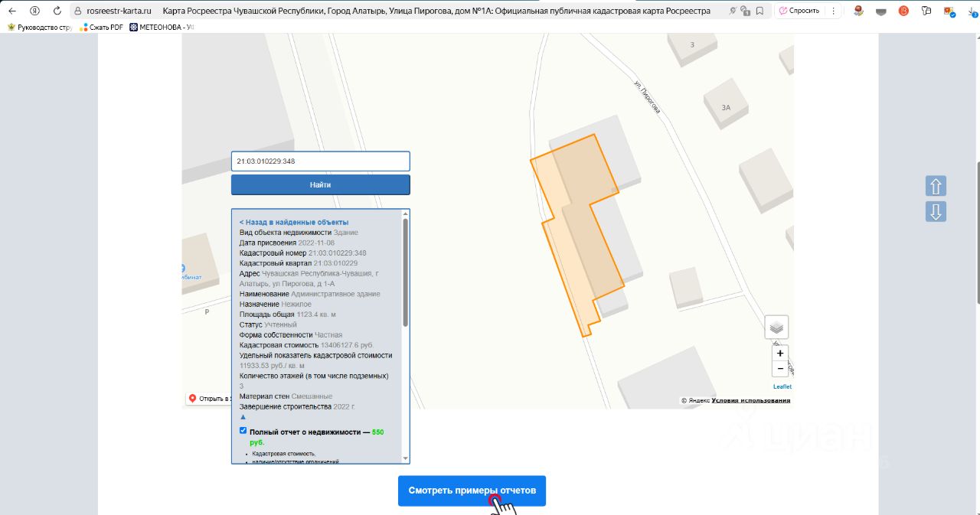Click Форма собственности Частная text
This screenshot has height=515, width=980.
[x=291, y=334]
